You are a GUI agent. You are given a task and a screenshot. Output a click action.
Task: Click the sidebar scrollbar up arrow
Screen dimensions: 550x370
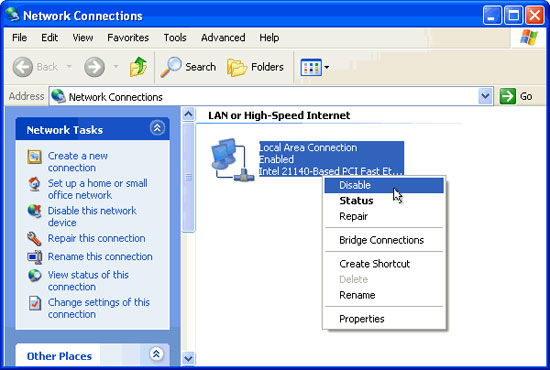(188, 114)
